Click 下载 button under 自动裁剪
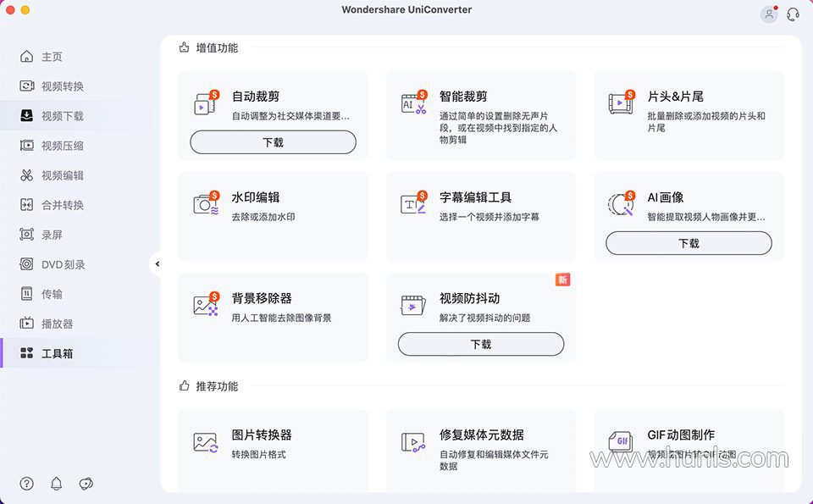Viewport: 813px width, 504px height. pos(274,142)
